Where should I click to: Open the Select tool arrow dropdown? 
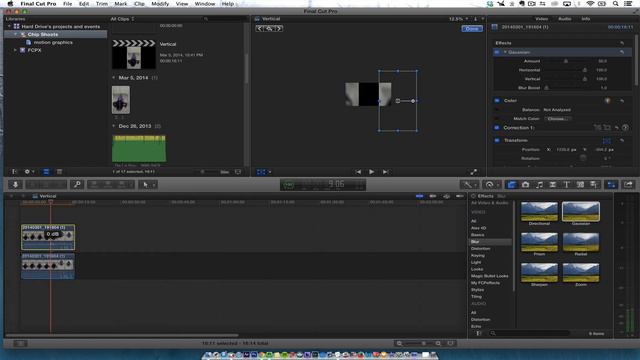click(x=148, y=184)
